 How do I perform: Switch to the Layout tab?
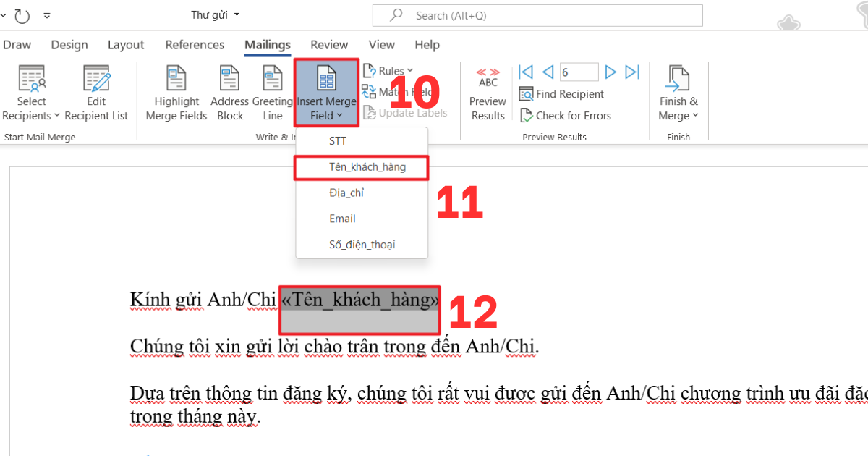[126, 45]
